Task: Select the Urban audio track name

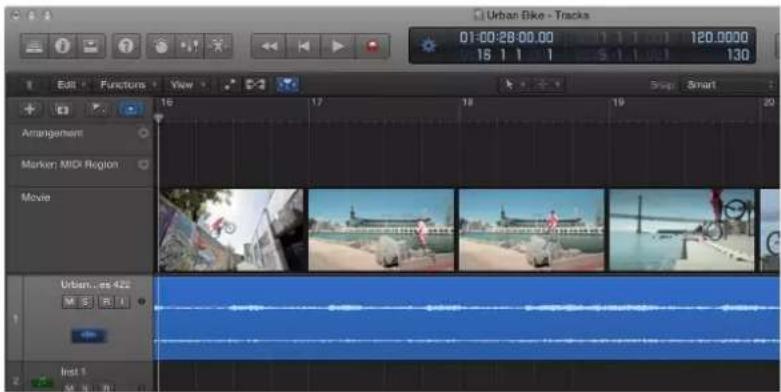Action: pyautogui.click(x=95, y=285)
